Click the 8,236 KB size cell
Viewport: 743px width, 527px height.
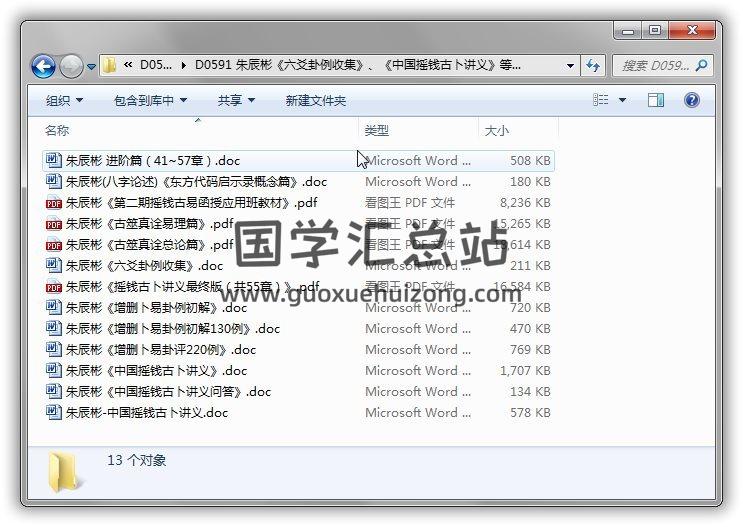click(x=525, y=203)
